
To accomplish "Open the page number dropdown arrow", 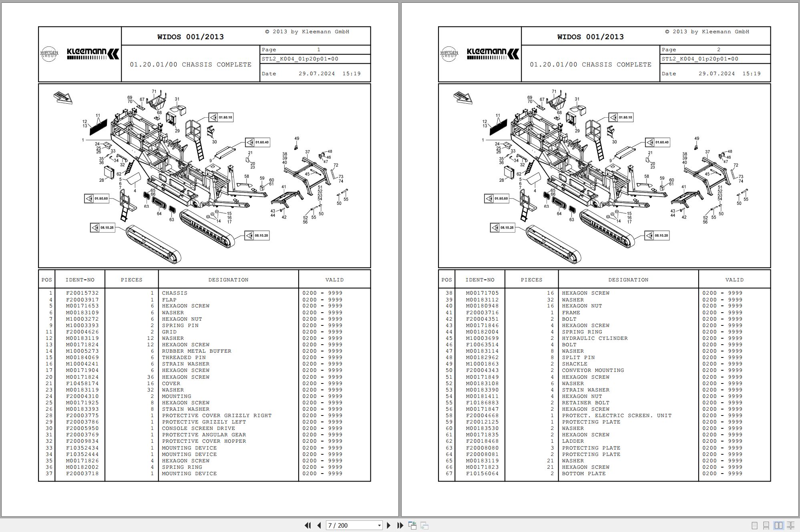I will (379, 526).
